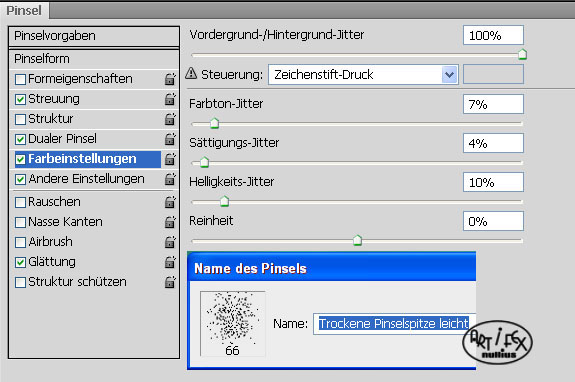Open the Andere Einstellungen options
The height and width of the screenshot is (382, 575).
click(87, 179)
